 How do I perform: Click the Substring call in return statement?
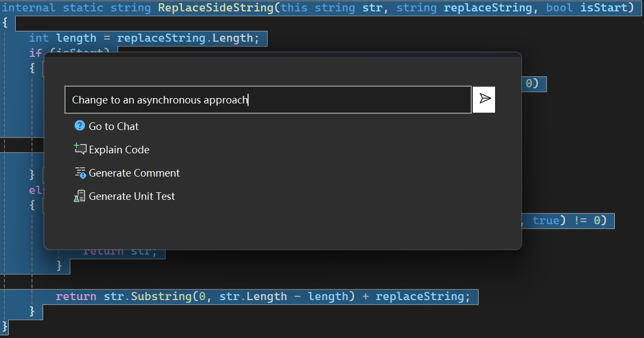pyautogui.click(x=158, y=296)
